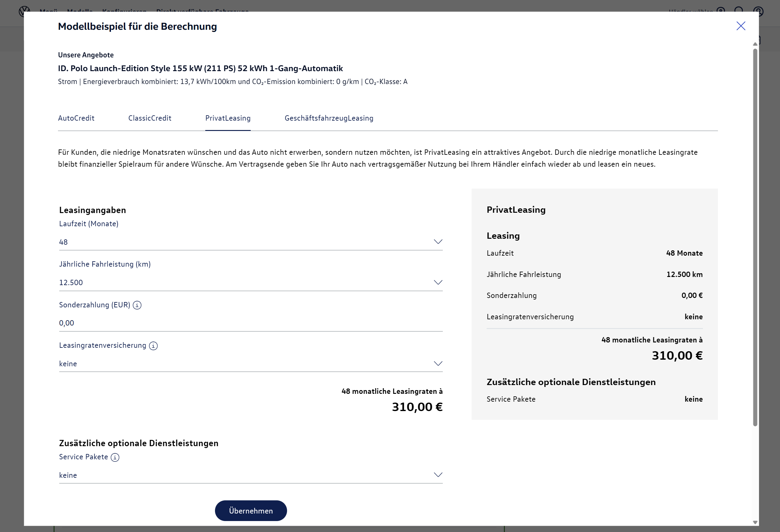Expand the Jährliche Fahrleistung dropdown
Screen dimensions: 780x532
pyautogui.click(x=438, y=282)
